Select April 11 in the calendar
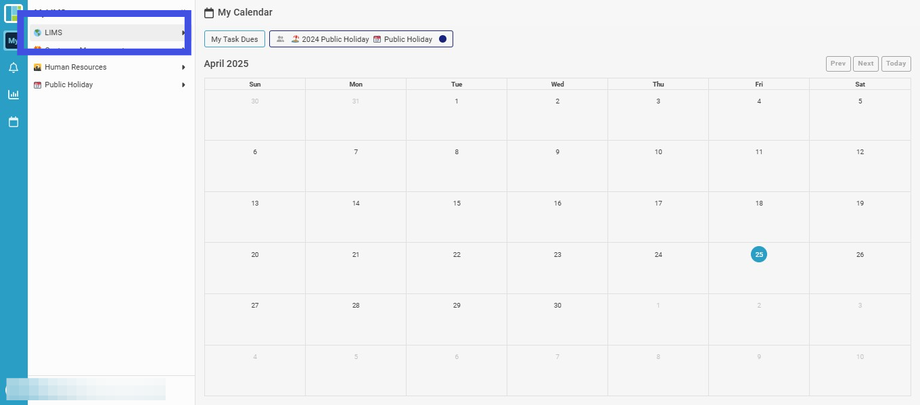This screenshot has height=405, width=920. pyautogui.click(x=759, y=166)
